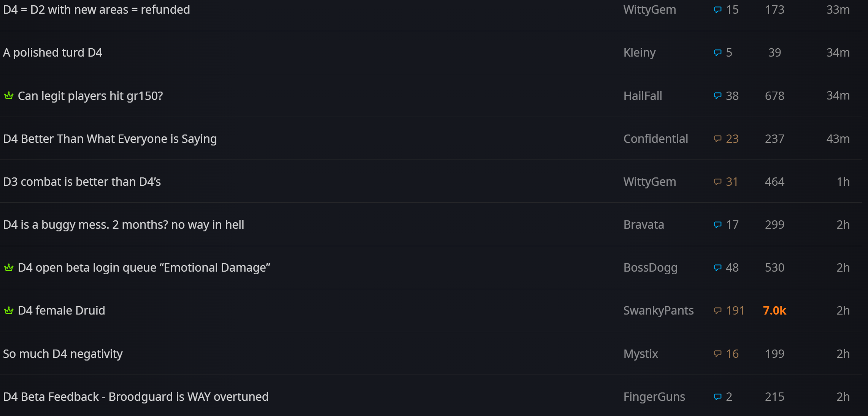Screen dimensions: 868x416
Task: View author HailFall's profile
Action: click(643, 96)
